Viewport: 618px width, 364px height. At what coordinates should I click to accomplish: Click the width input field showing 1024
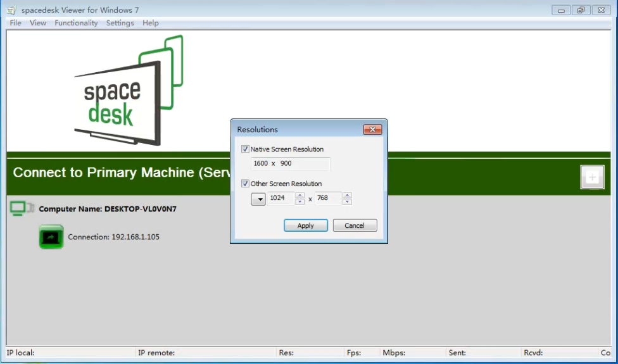pyautogui.click(x=281, y=199)
